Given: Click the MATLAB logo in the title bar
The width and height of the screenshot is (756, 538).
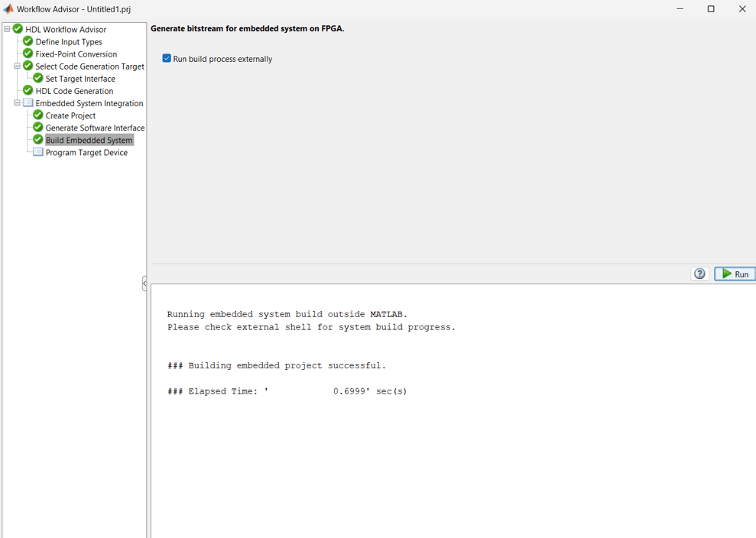Looking at the screenshot, I should [8, 8].
